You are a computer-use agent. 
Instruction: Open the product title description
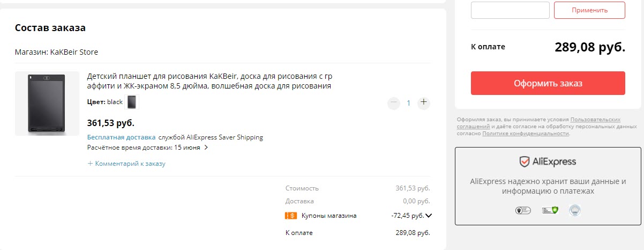tap(209, 81)
